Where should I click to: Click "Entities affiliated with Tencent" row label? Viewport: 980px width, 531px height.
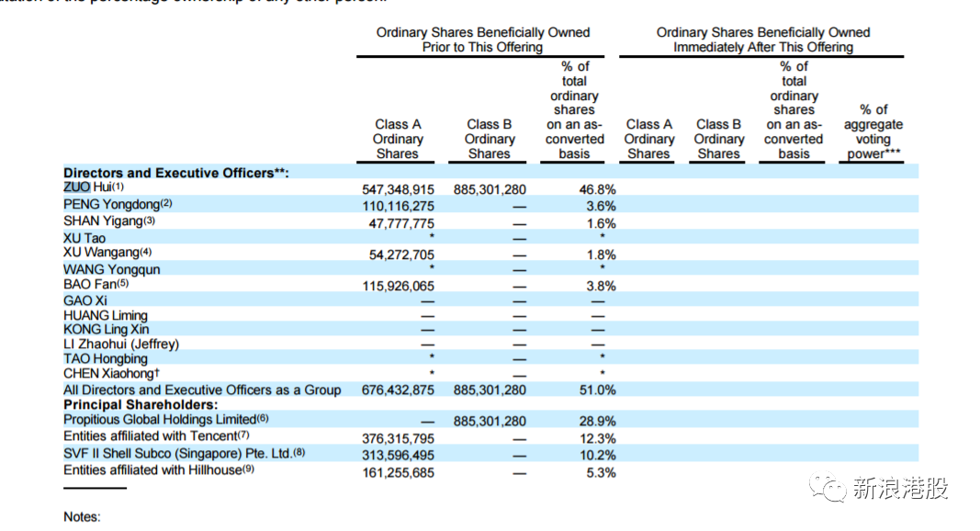tap(150, 436)
